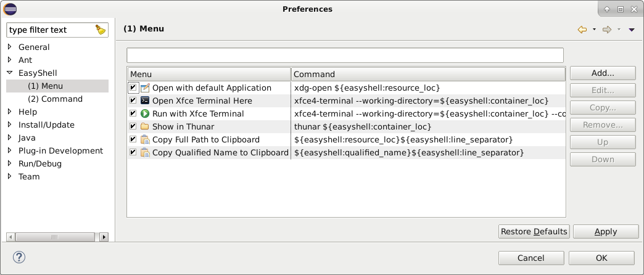Screen dimensions: 644x275
Task: Select the Java category label
Action: (27, 138)
